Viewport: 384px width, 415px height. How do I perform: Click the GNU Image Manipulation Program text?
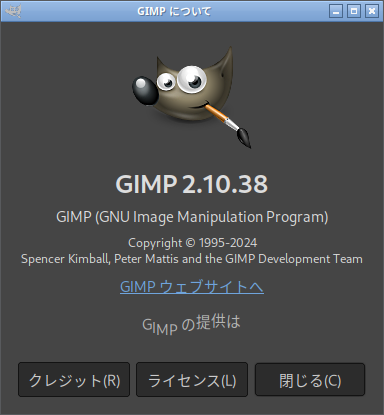point(192,217)
